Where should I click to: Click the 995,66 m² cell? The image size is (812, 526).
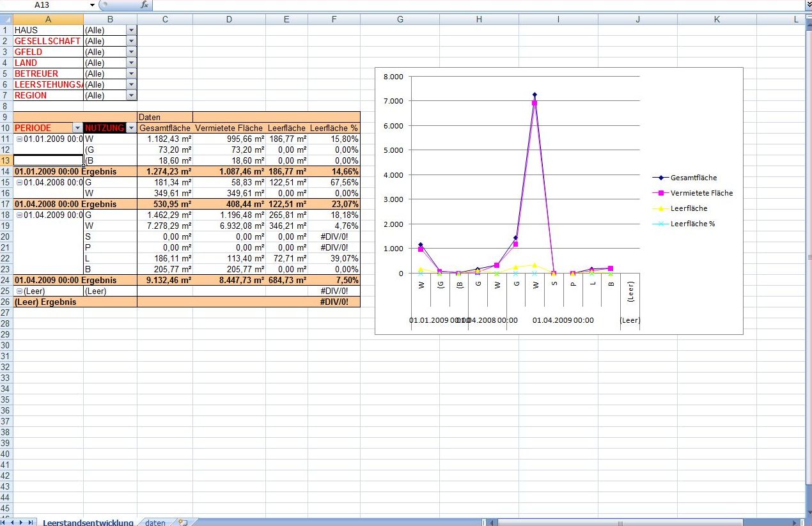pyautogui.click(x=229, y=139)
